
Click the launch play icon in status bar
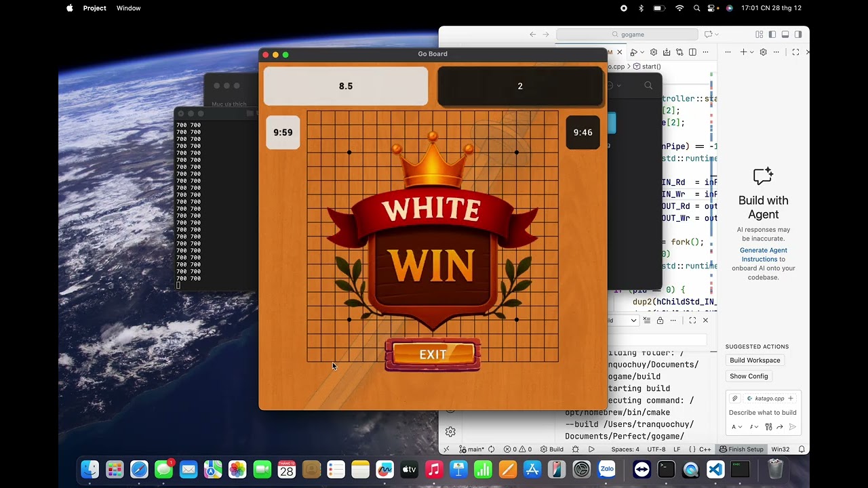[x=591, y=449]
